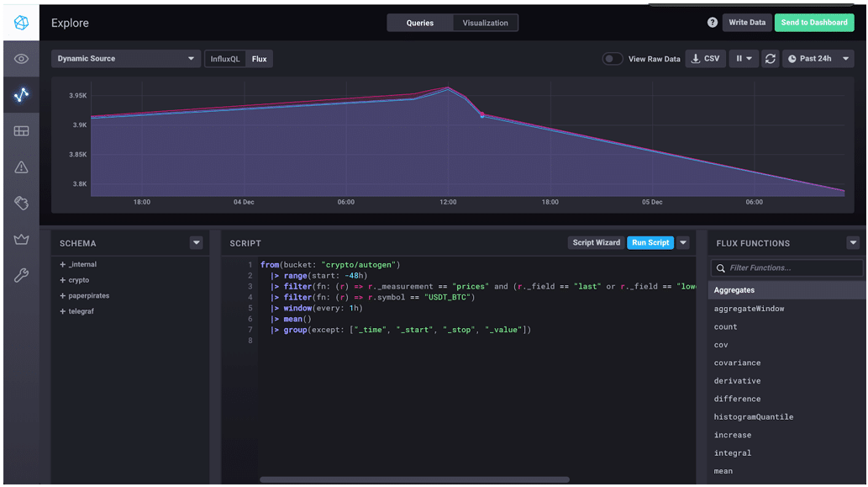Switch to the Visualization tab
Image resolution: width=868 pixels, height=487 pixels.
coord(485,23)
